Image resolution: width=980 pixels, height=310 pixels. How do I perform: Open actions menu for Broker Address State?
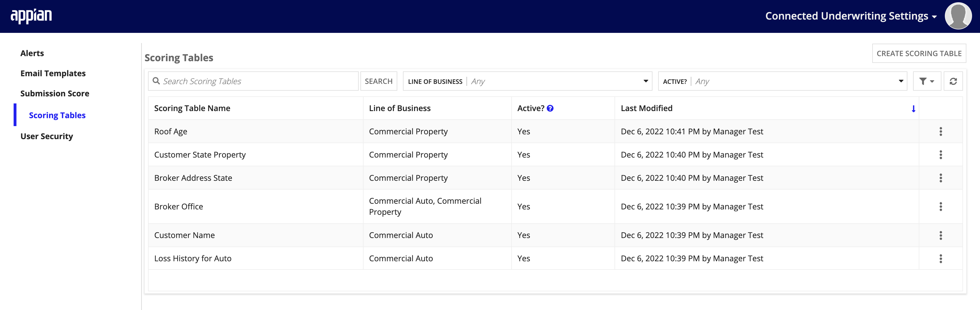point(940,178)
